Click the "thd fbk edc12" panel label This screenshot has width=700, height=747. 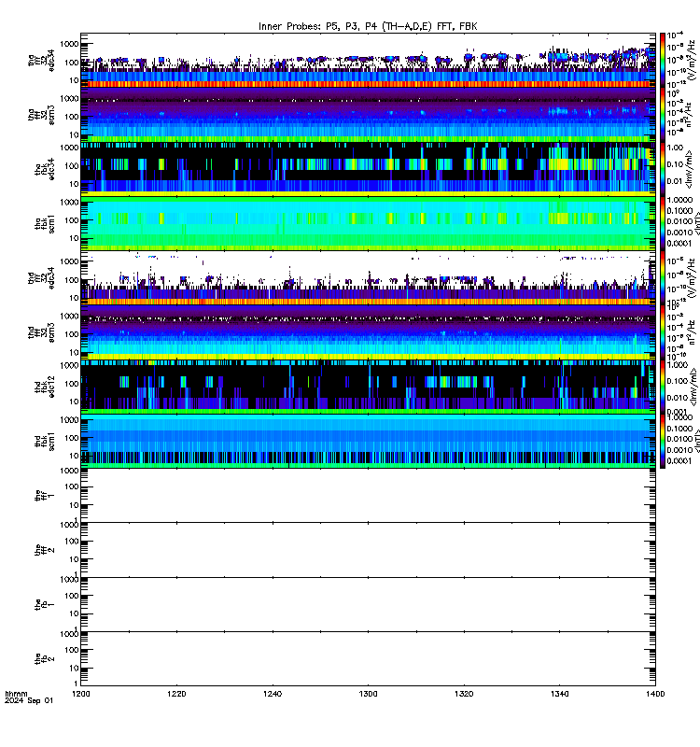(x=45, y=387)
